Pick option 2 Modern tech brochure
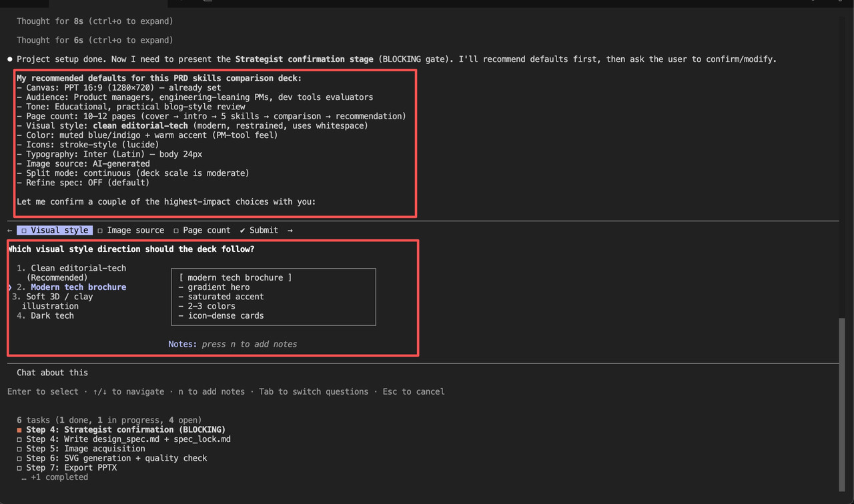 pos(72,287)
